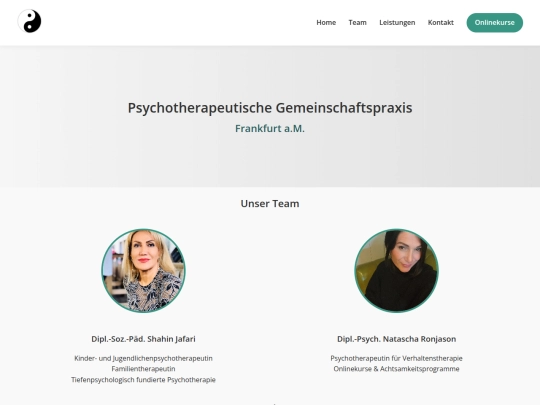This screenshot has height=405, width=540.
Task: Select Kontakt in the navigation bar
Action: pos(440,22)
